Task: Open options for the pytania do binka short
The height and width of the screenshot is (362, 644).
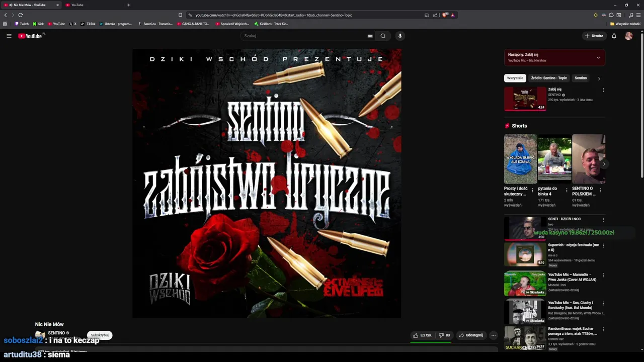Action: [567, 191]
